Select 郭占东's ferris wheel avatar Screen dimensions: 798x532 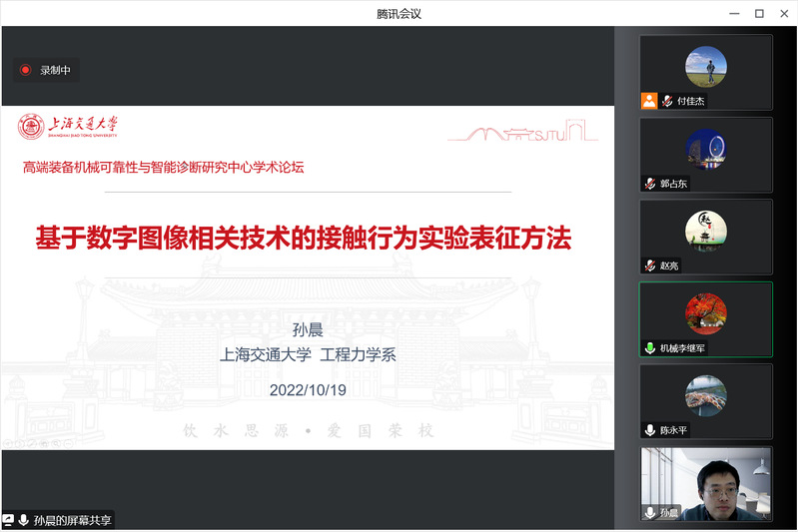[705, 150]
